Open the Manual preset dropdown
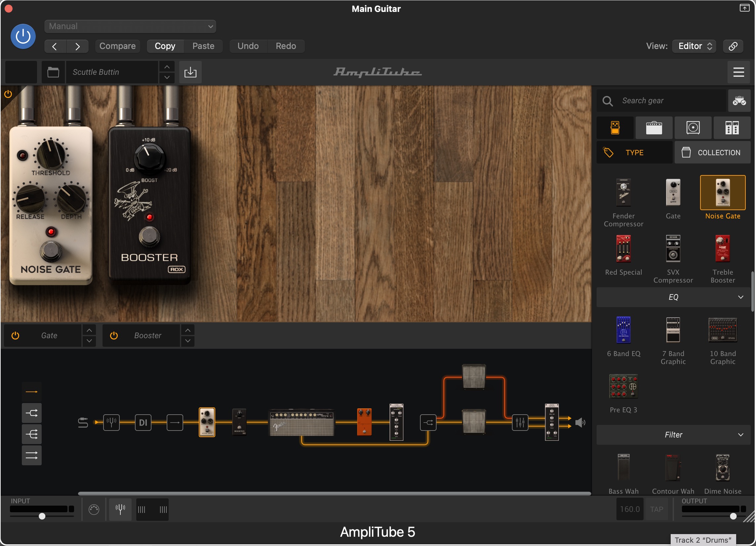This screenshot has width=756, height=546. point(130,26)
